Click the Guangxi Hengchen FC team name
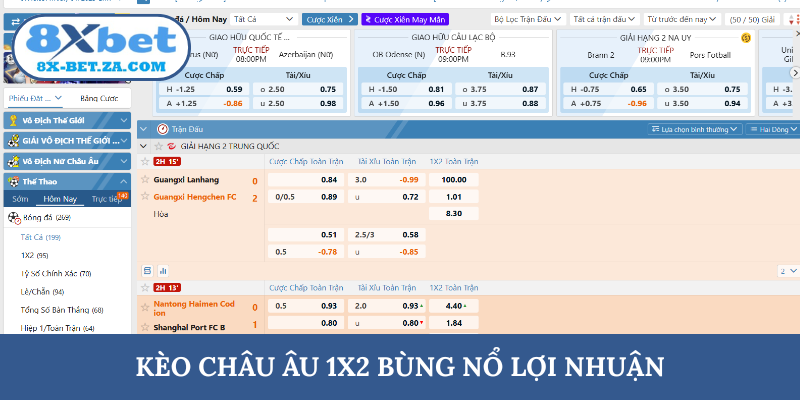800x400 pixels. [x=195, y=197]
